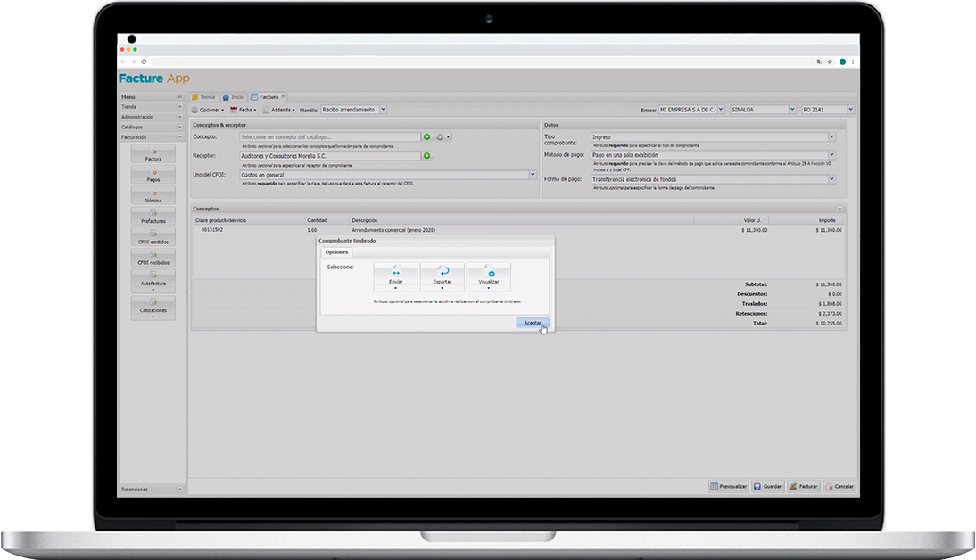Expand the Catálogos sidebar section

tap(179, 127)
